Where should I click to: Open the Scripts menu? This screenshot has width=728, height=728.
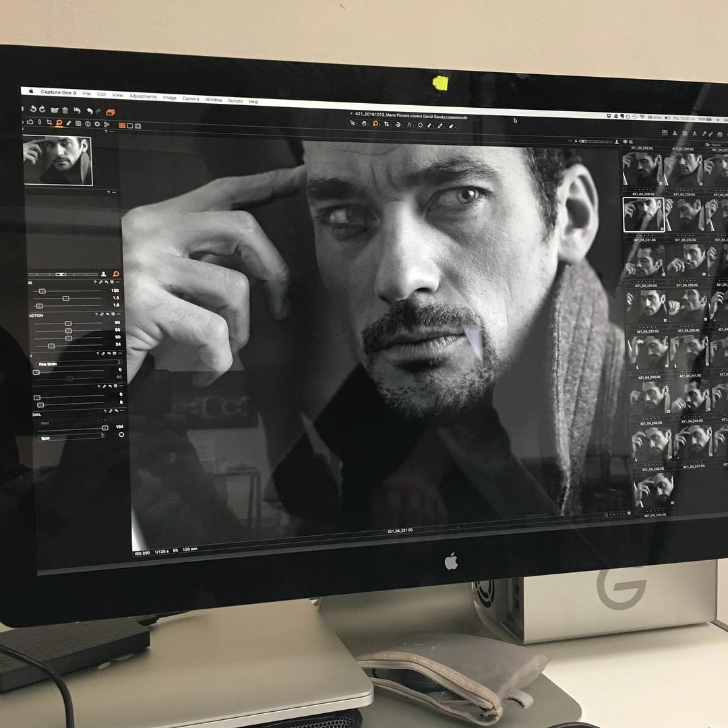point(235,100)
